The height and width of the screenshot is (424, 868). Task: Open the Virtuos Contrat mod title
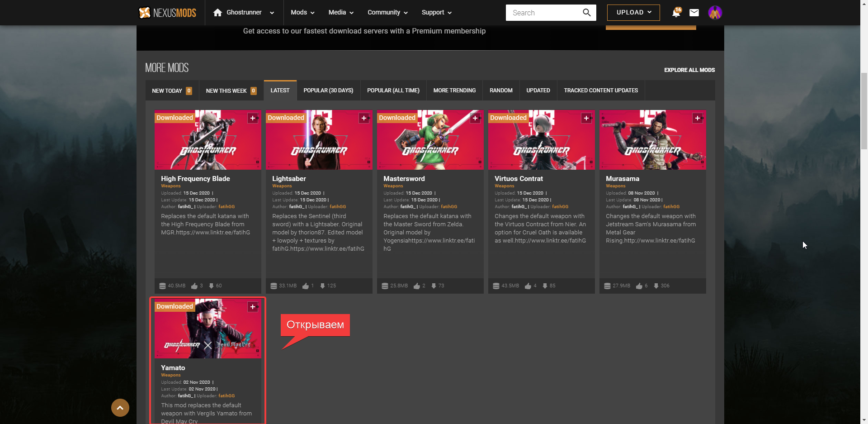519,179
